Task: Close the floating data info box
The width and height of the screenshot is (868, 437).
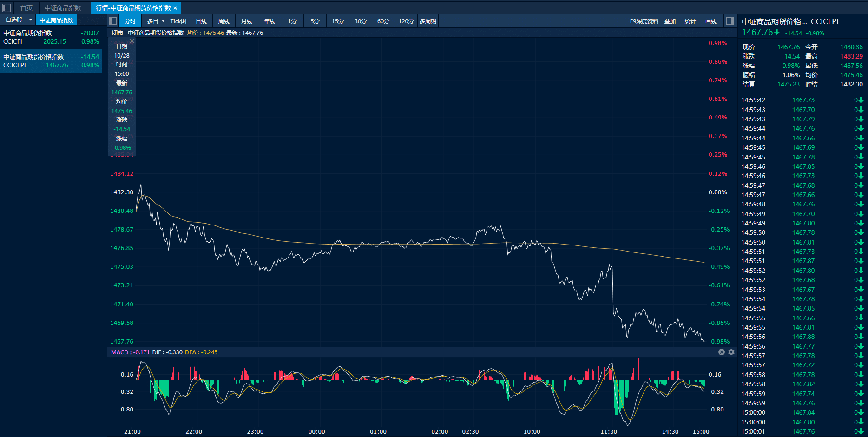Action: [x=132, y=41]
